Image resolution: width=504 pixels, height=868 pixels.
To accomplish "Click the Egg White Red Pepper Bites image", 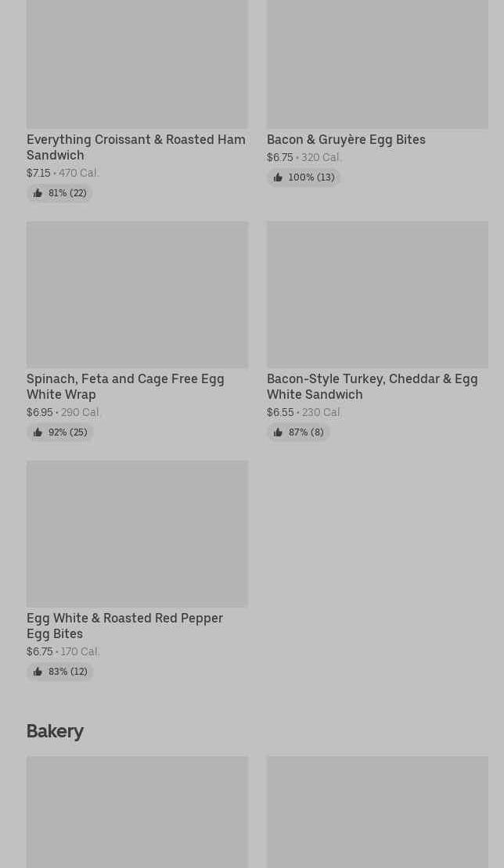I will click(x=137, y=534).
